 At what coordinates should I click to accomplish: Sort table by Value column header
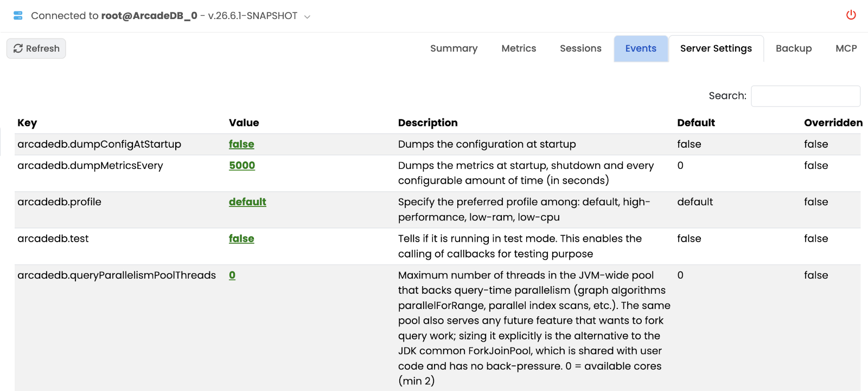tap(244, 123)
